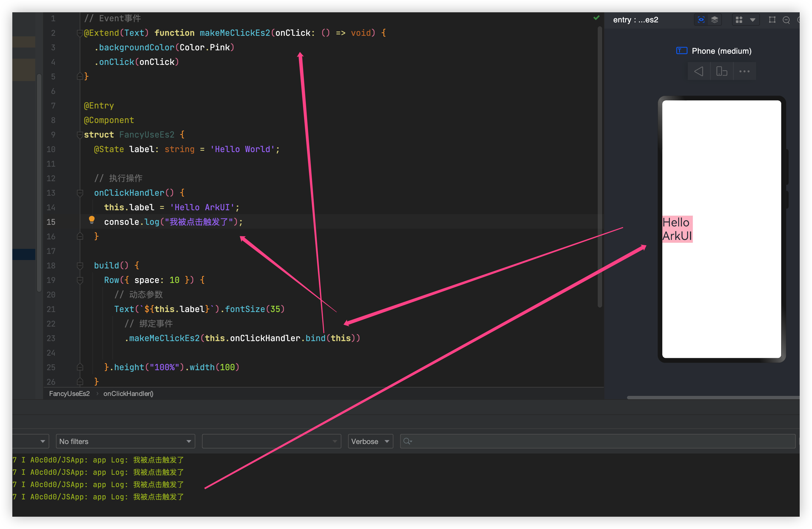Image resolution: width=812 pixels, height=529 pixels.
Task: Open the No filters dropdown in the log panel
Action: [x=125, y=441]
